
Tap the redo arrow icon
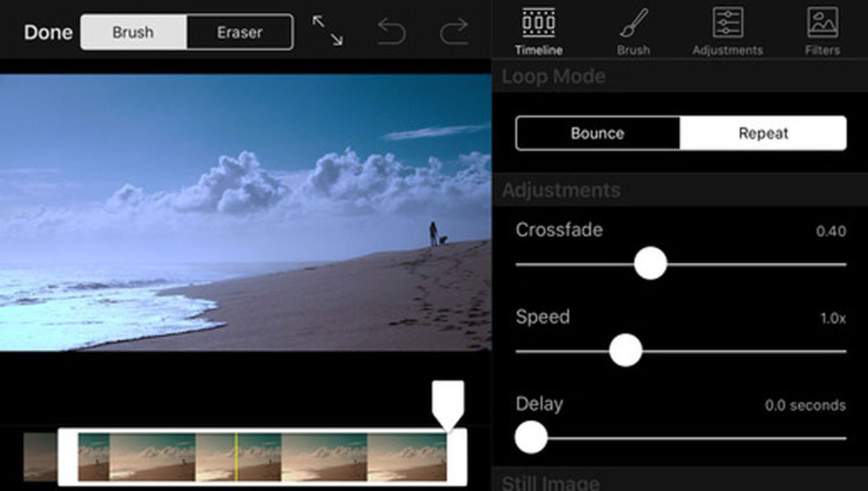pos(453,32)
